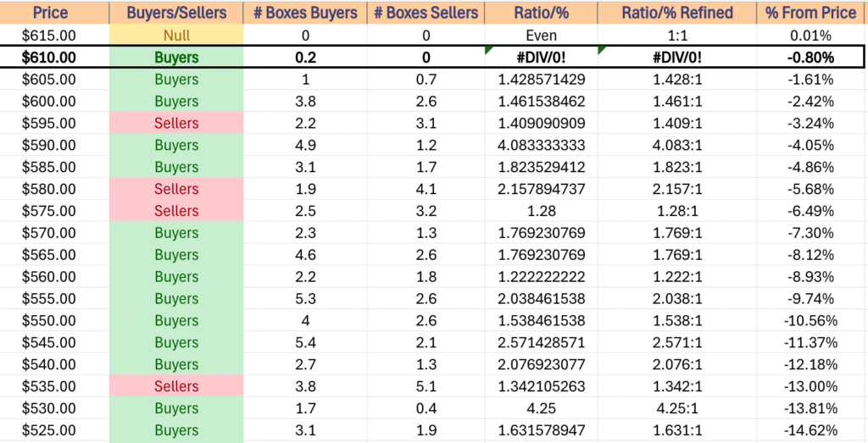Click the 1.222222222 ratio cell
Image resolution: width=868 pixels, height=443 pixels.
pos(541,276)
